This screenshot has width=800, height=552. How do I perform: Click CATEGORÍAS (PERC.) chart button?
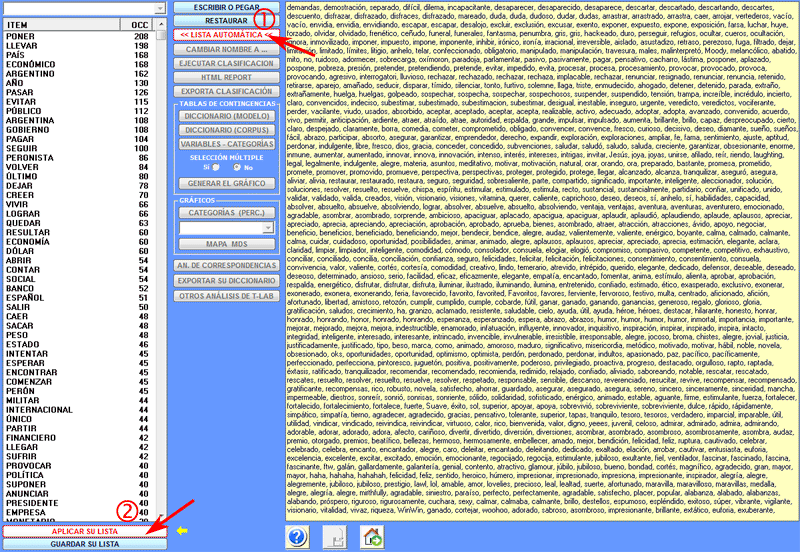227,213
